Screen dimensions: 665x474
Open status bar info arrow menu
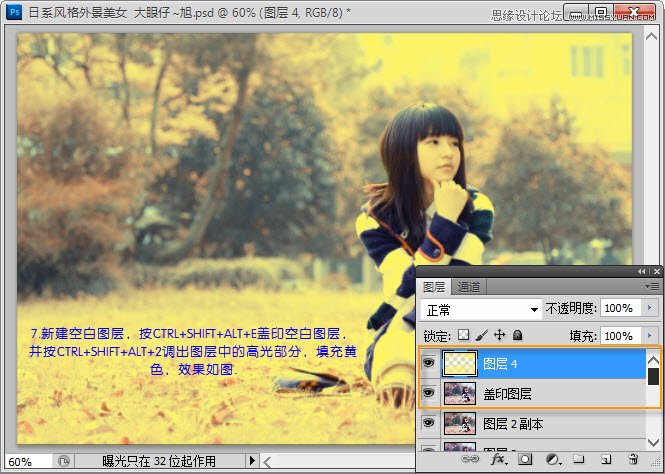tap(252, 460)
